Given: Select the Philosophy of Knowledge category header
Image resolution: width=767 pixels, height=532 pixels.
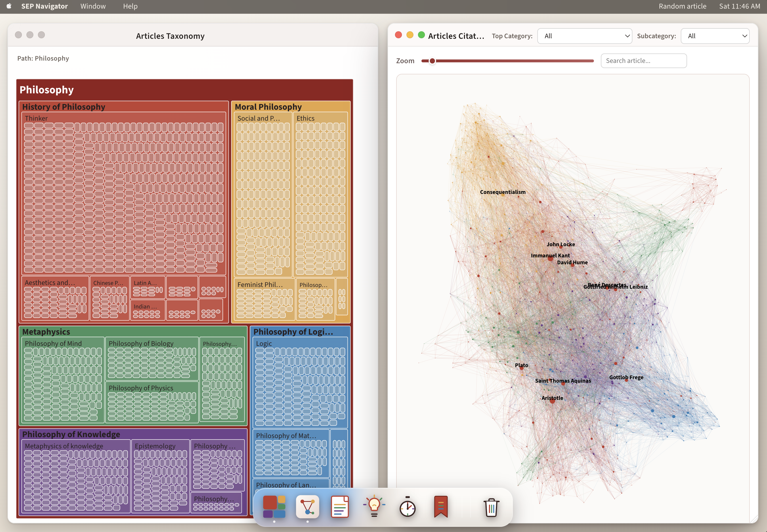Looking at the screenshot, I should coord(71,434).
